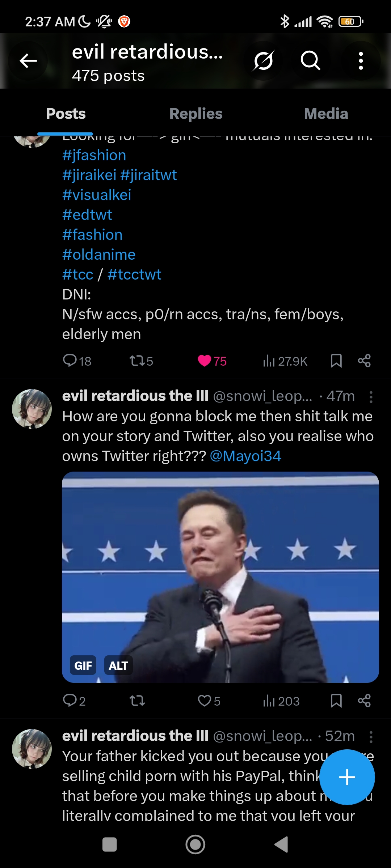
Task: Tap the back arrow in the header
Action: tap(28, 61)
